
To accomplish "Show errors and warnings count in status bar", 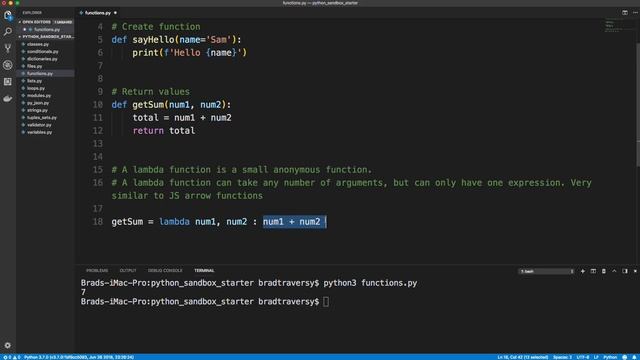I will (11, 357).
